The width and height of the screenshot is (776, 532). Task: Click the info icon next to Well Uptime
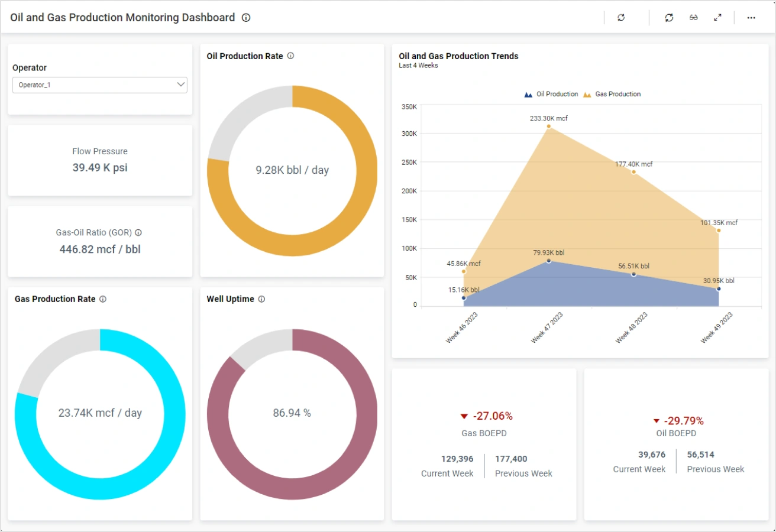pos(261,299)
